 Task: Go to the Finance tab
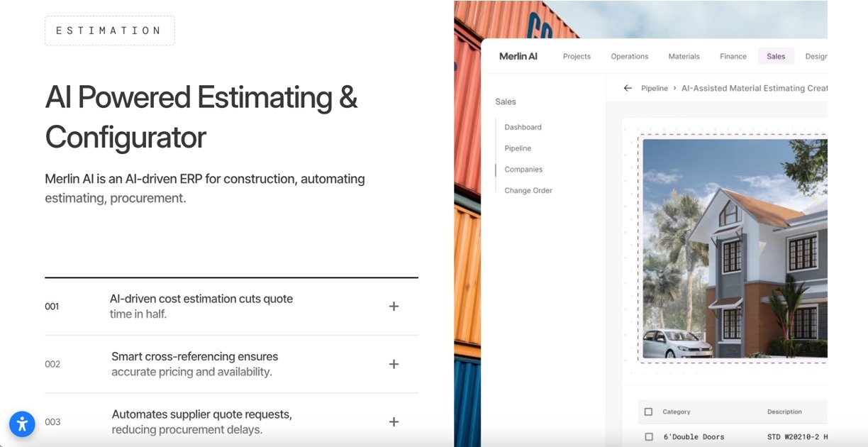pyautogui.click(x=733, y=57)
